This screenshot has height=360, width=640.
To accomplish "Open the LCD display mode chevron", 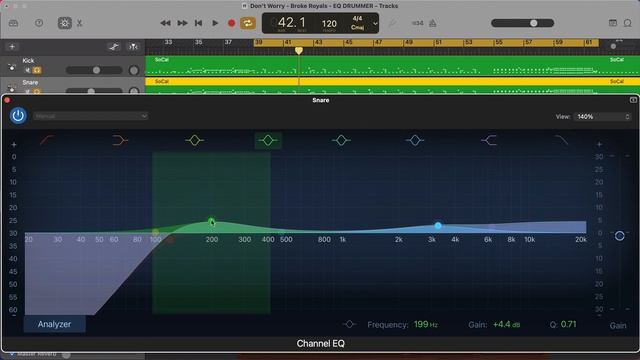I will [x=375, y=23].
